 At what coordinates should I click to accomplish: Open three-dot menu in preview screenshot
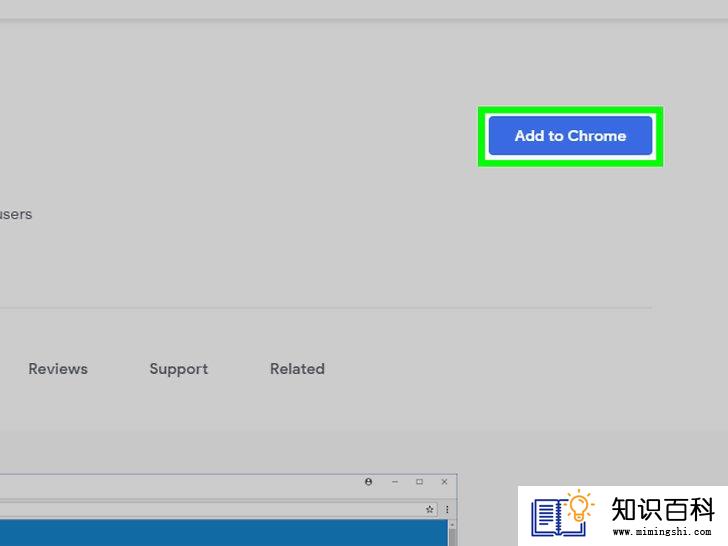447,509
